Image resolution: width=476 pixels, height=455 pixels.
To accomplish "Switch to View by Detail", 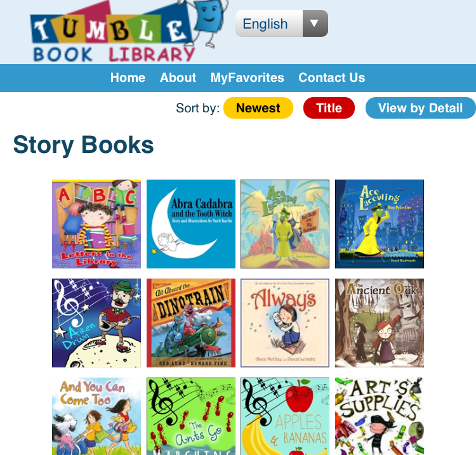I will click(x=420, y=108).
